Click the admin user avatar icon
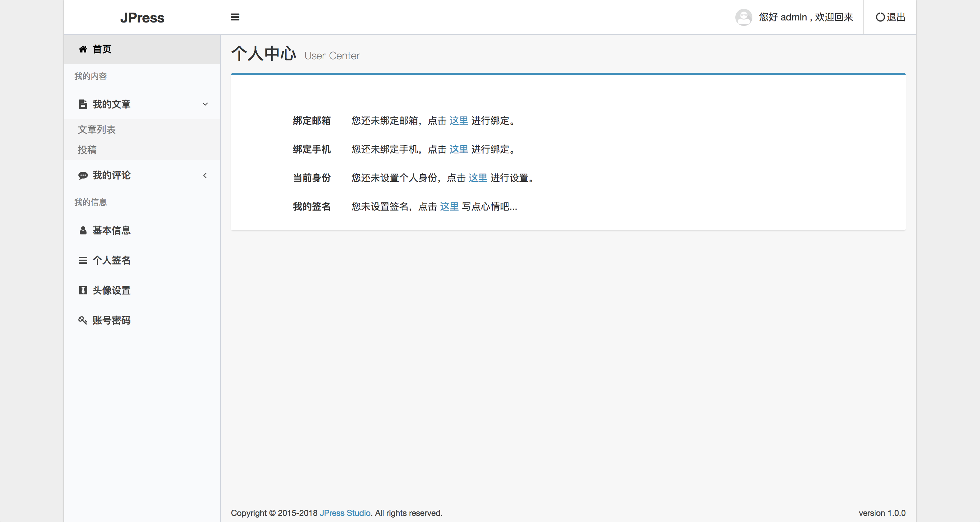This screenshot has width=980, height=522. (x=744, y=17)
